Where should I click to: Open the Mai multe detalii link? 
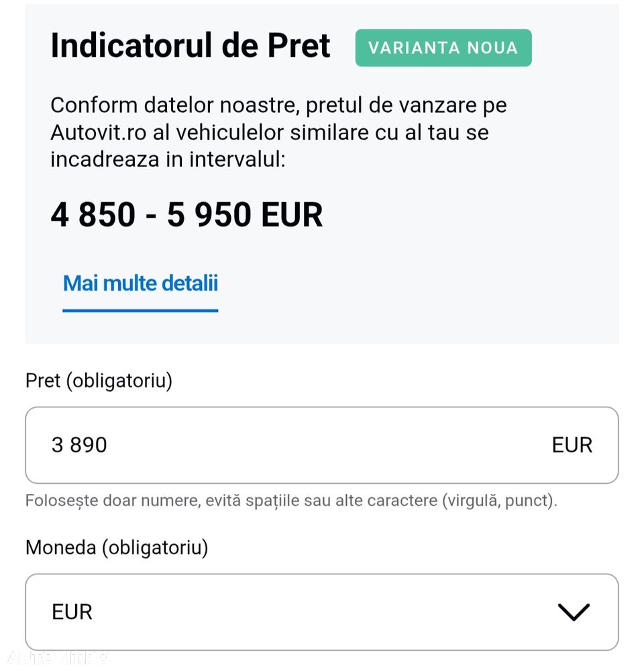point(140,283)
